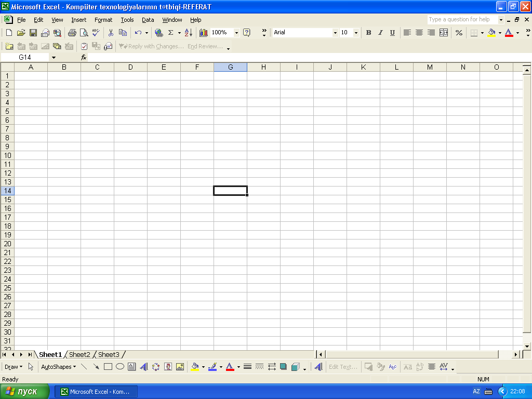Cut the selection with the scissors icon
The height and width of the screenshot is (399, 532).
(111, 33)
